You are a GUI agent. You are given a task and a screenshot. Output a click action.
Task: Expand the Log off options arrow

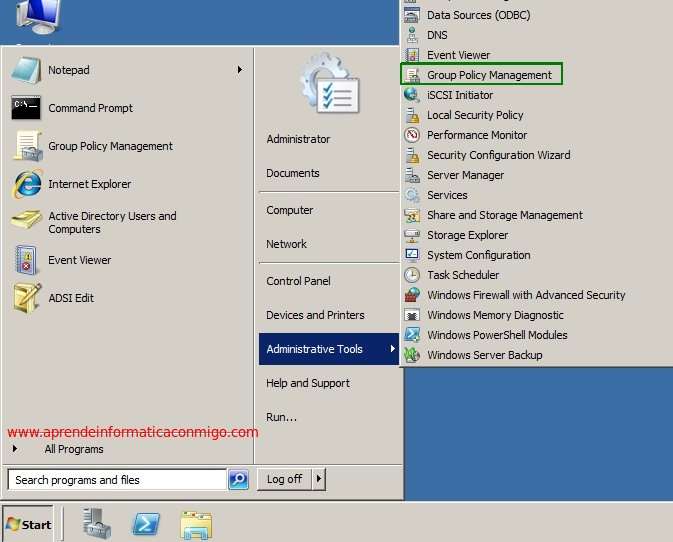pyautogui.click(x=319, y=478)
